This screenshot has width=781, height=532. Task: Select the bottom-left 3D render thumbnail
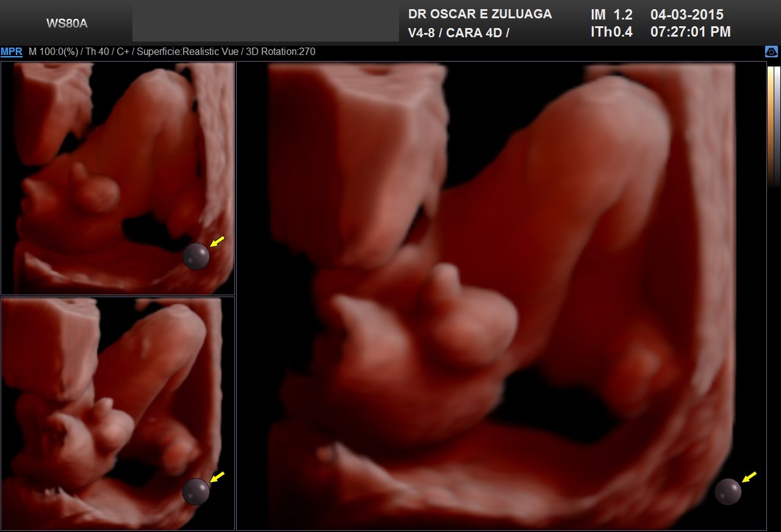pos(117,414)
